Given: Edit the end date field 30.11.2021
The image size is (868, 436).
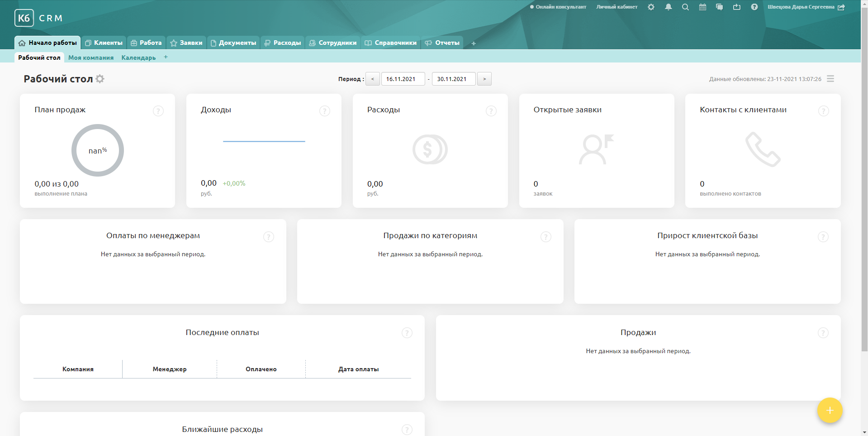Looking at the screenshot, I should [x=454, y=79].
